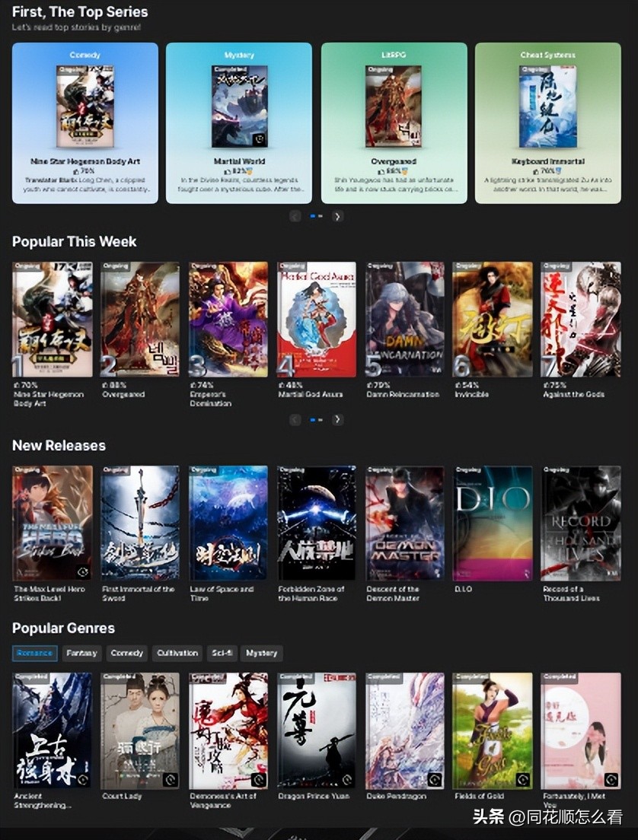This screenshot has height=840, width=638.
Task: Open Fortunately, I Met You cover
Action: coord(581,730)
